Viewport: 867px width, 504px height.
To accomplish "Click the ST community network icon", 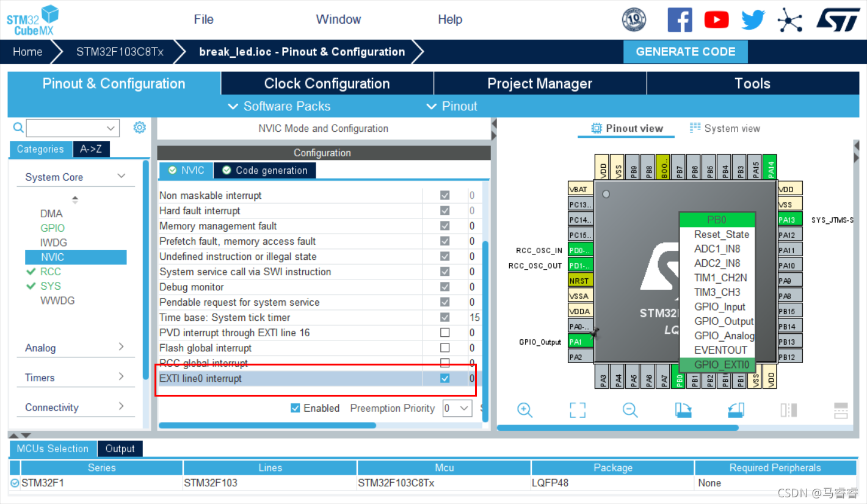I will (789, 20).
